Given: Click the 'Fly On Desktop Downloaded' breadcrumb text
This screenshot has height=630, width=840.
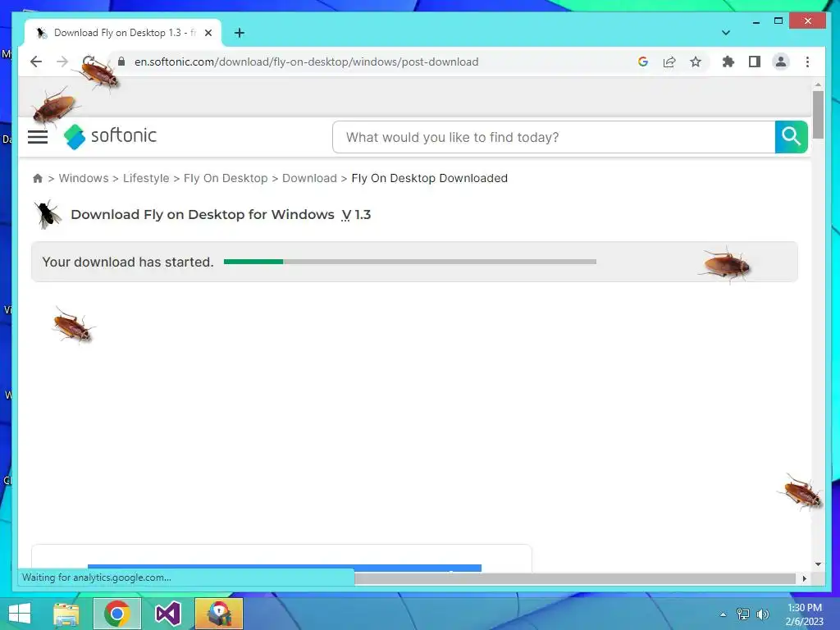Looking at the screenshot, I should point(430,178).
